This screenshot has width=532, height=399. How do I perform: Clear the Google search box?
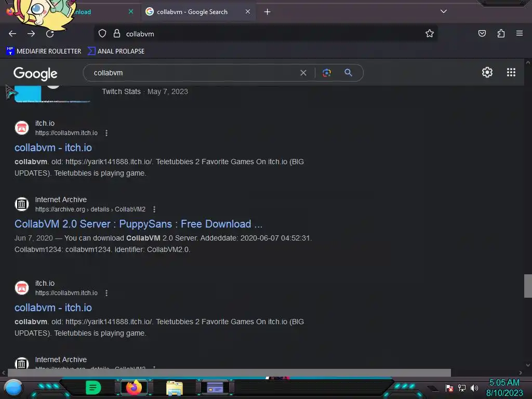[x=303, y=73]
